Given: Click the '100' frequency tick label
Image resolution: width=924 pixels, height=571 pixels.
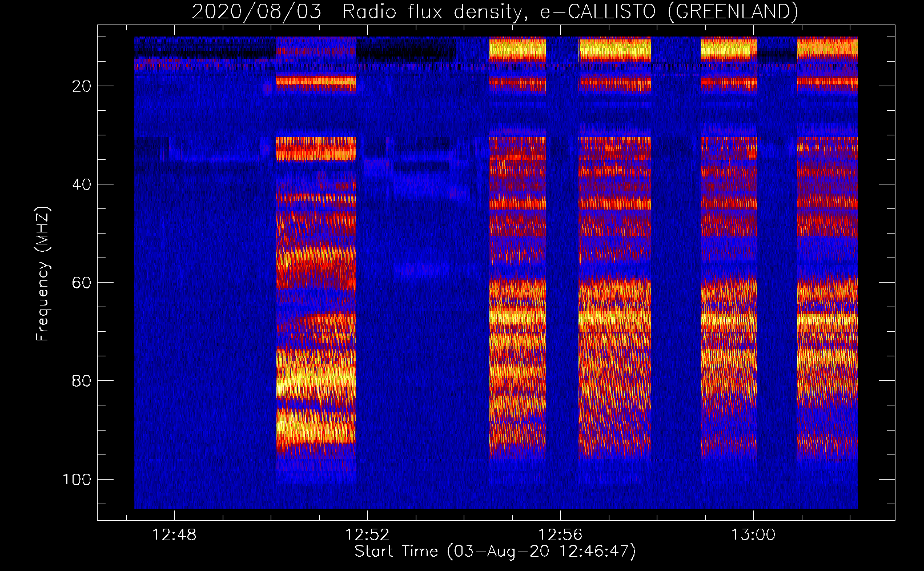Looking at the screenshot, I should coord(77,479).
